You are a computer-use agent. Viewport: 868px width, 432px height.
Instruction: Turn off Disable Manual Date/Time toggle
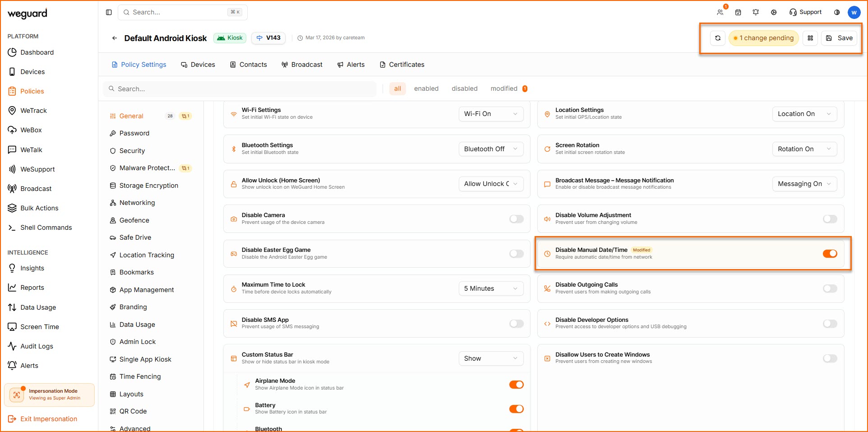tap(830, 254)
